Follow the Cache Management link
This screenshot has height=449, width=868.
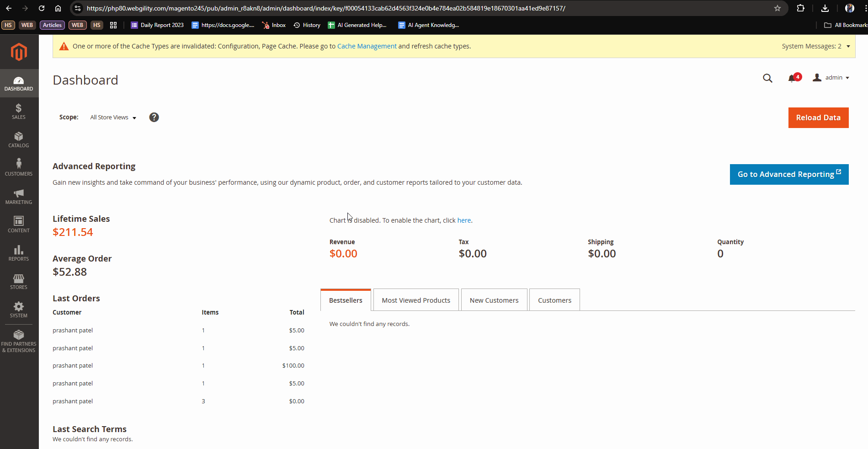(367, 46)
